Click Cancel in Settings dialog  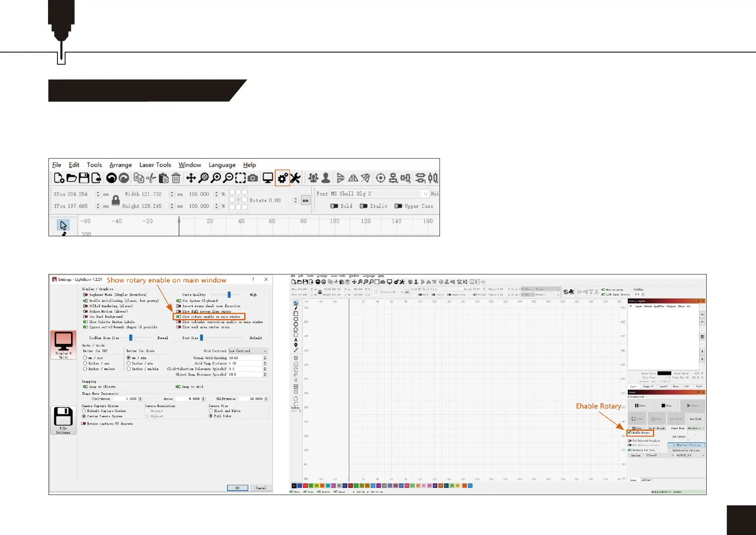[x=261, y=488]
